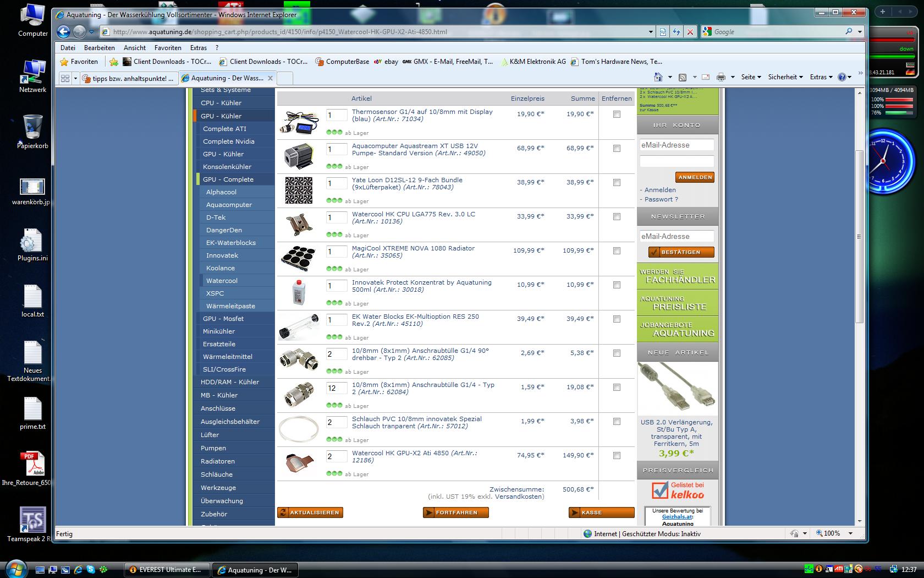Click the add to favorites bar icon

click(x=113, y=62)
